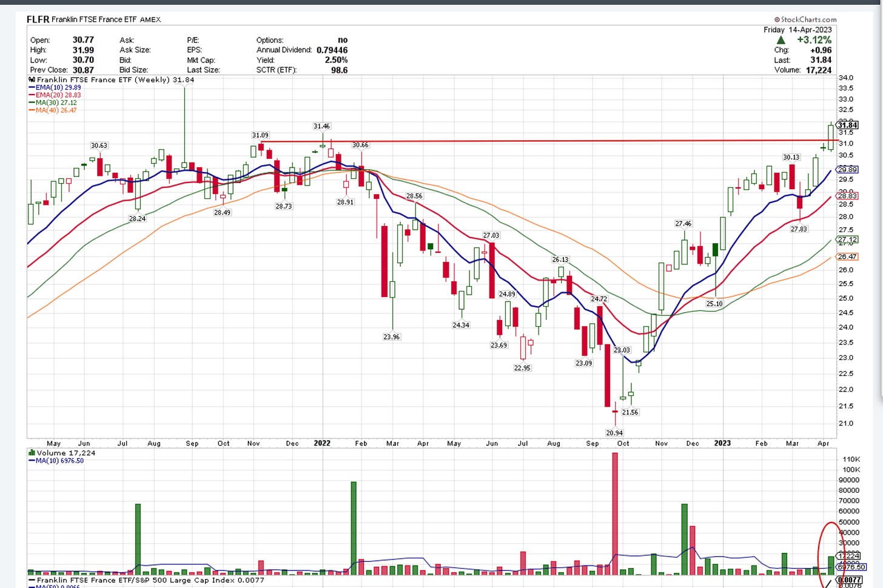
Task: Click the 28.24 low price label
Action: (x=137, y=219)
